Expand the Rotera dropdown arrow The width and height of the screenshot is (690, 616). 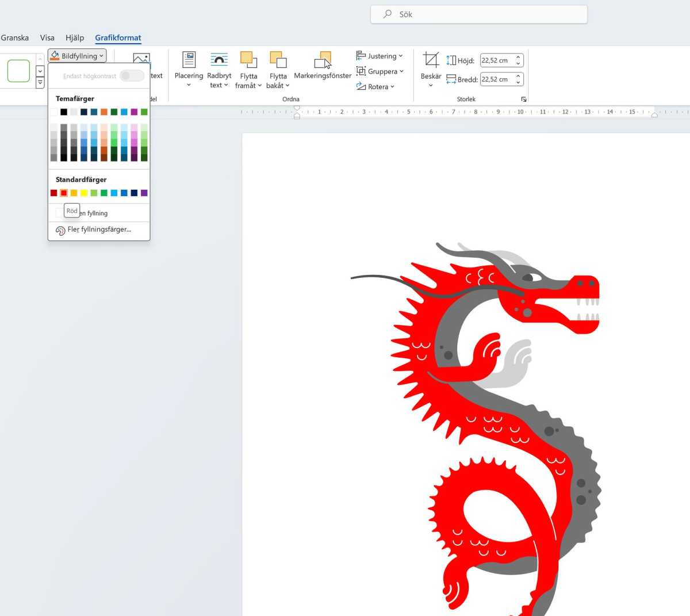coord(392,87)
